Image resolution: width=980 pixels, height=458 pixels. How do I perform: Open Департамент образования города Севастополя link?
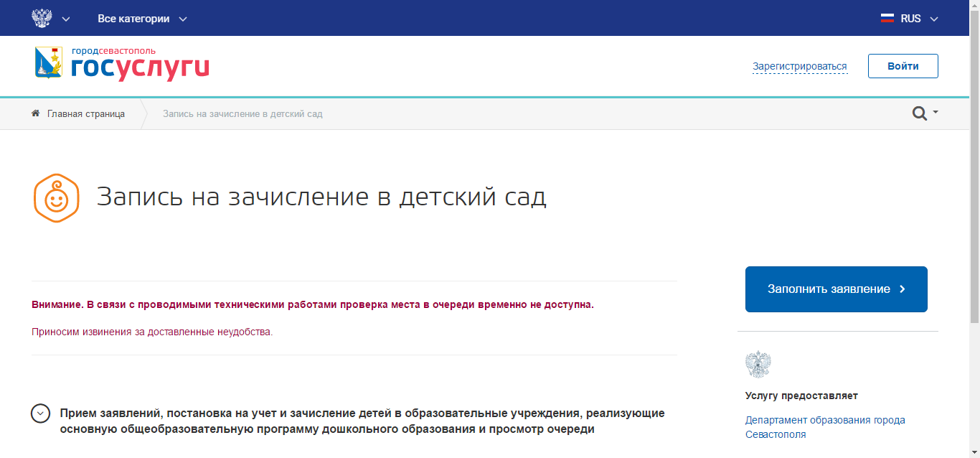point(825,427)
